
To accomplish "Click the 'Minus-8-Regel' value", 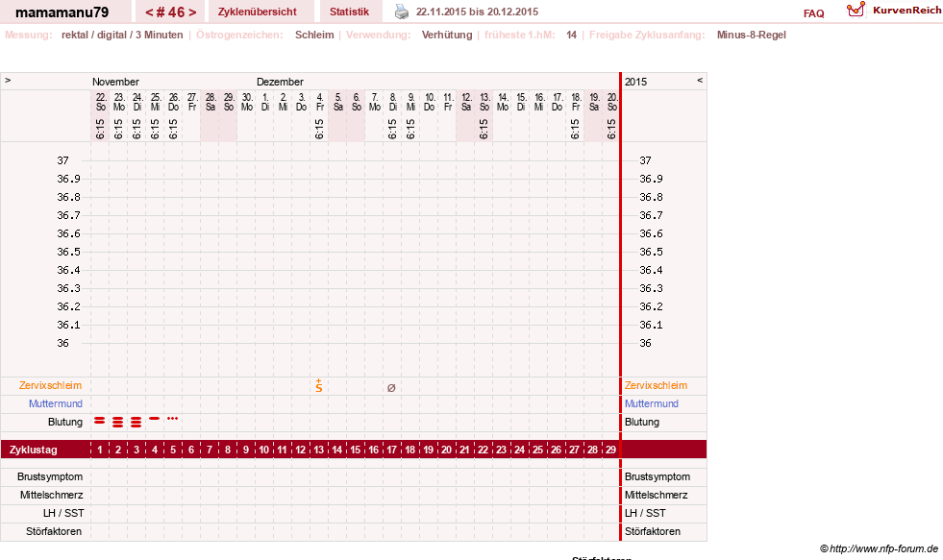I will tap(751, 35).
